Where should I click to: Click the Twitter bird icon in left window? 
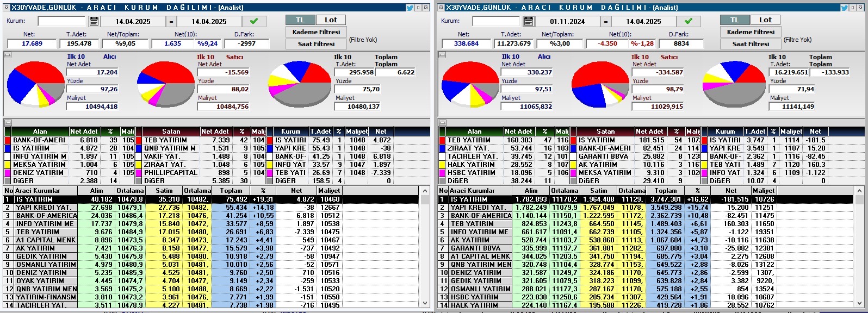pyautogui.click(x=410, y=8)
